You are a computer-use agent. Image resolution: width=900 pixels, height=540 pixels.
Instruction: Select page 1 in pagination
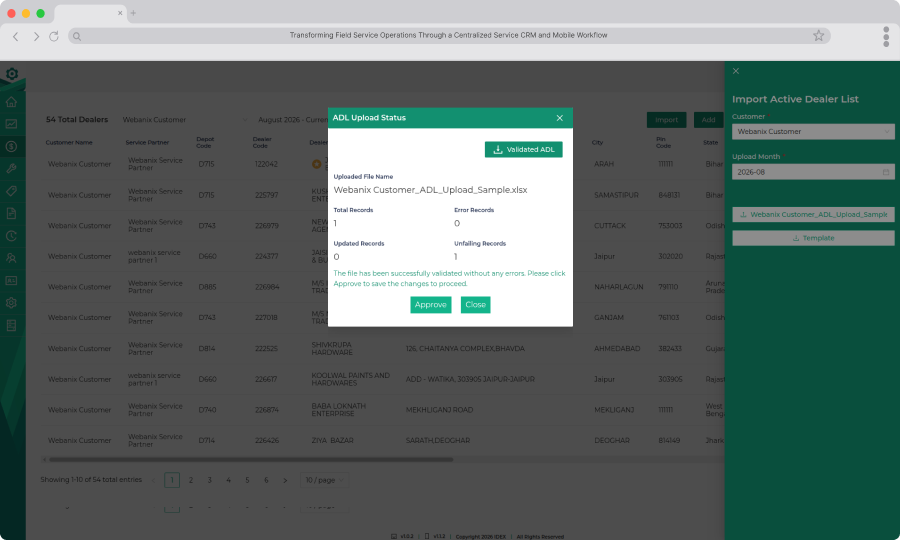click(x=172, y=480)
